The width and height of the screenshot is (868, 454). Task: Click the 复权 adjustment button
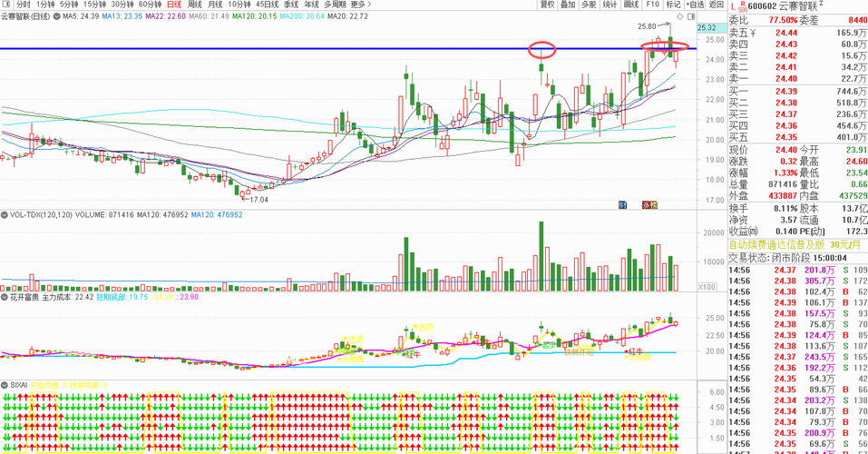(548, 5)
